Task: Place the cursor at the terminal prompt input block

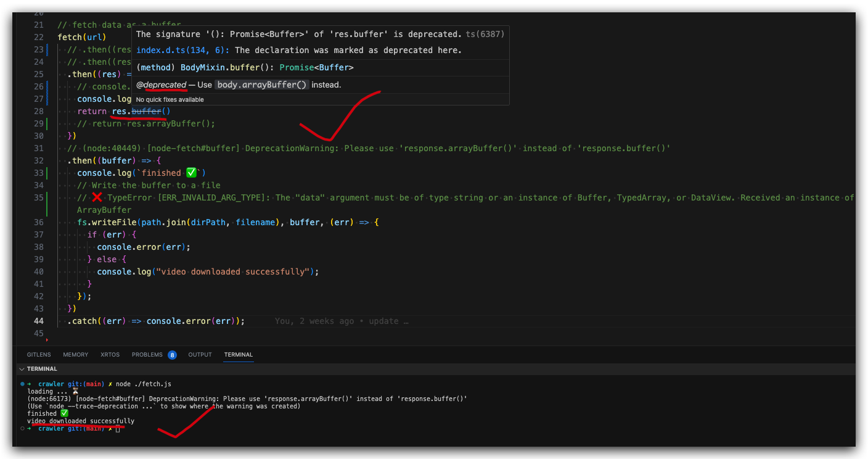Action: (x=118, y=428)
